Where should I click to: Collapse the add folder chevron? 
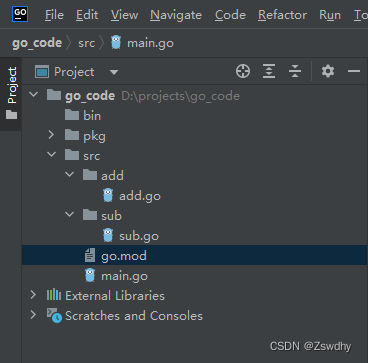pyautogui.click(x=70, y=175)
